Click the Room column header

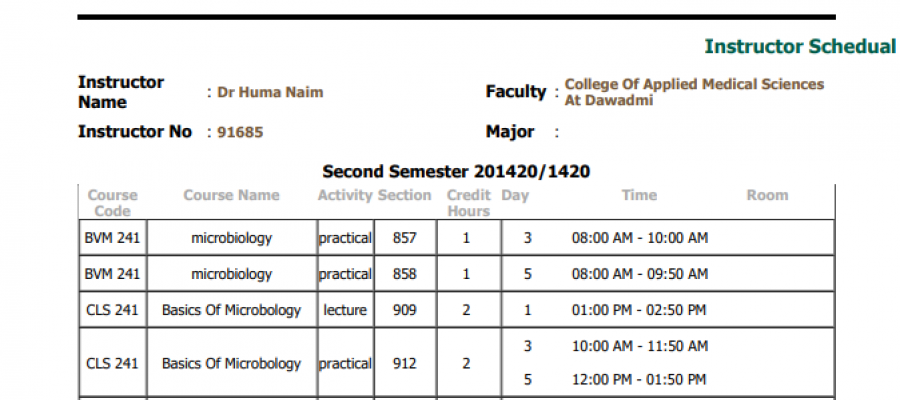pyautogui.click(x=767, y=196)
